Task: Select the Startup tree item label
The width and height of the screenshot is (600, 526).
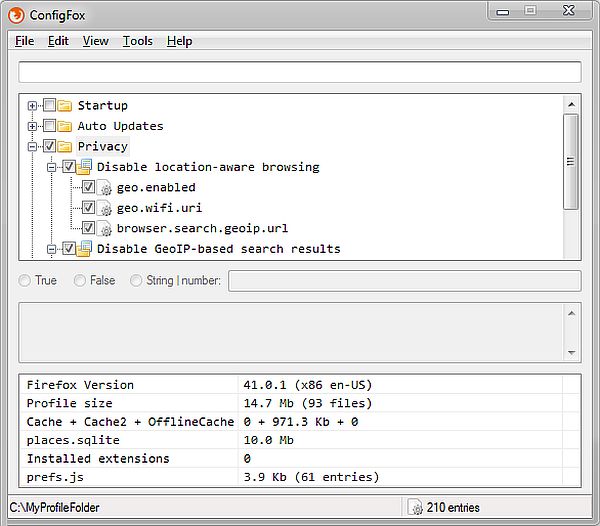Action: pos(103,106)
